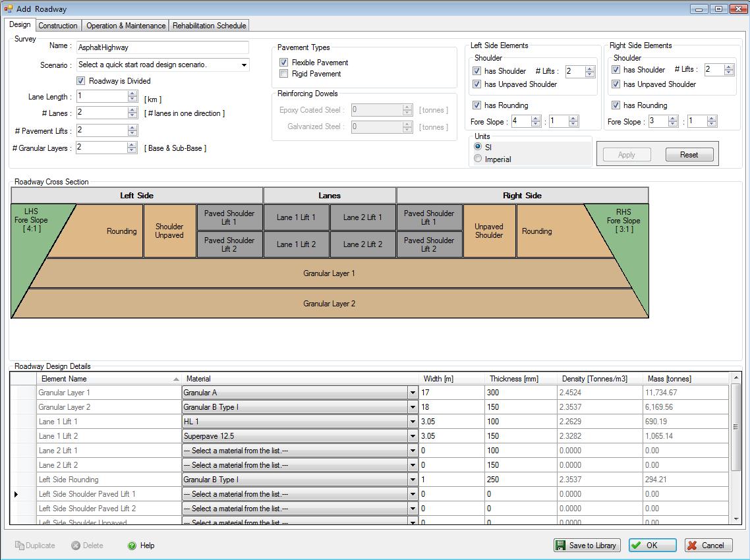Increase the number of lanes with the up stepper

(x=132, y=109)
